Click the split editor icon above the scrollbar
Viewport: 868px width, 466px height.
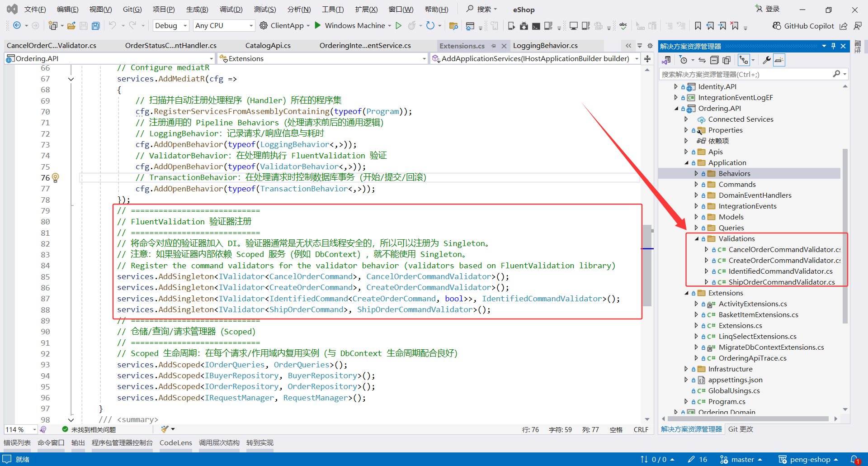point(647,59)
